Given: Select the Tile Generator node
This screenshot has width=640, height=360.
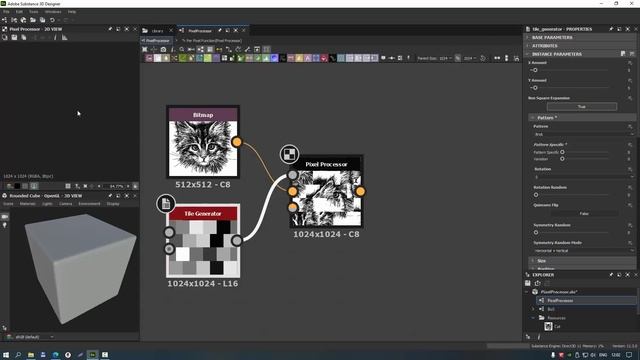Looking at the screenshot, I should pos(203,241).
